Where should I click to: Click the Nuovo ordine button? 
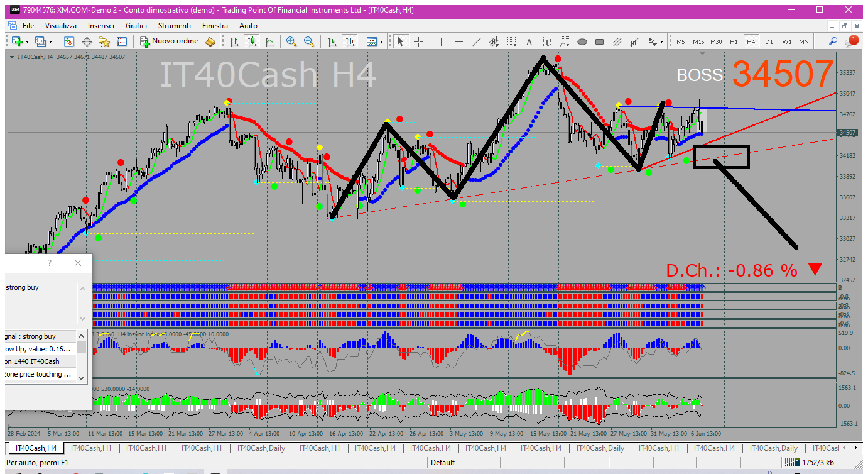(x=169, y=41)
